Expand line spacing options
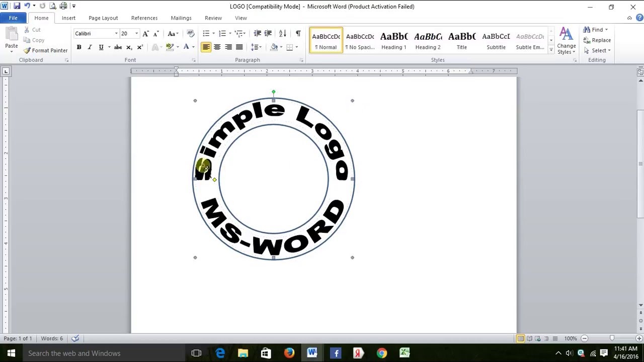 click(261, 47)
